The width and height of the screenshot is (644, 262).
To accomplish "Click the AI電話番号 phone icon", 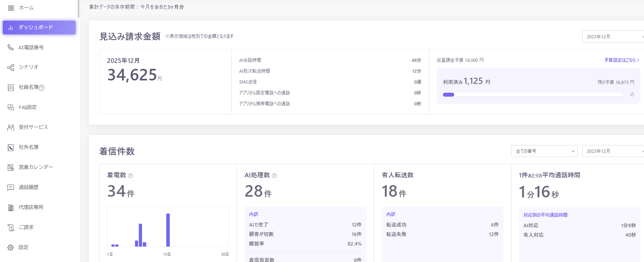I will (x=11, y=47).
